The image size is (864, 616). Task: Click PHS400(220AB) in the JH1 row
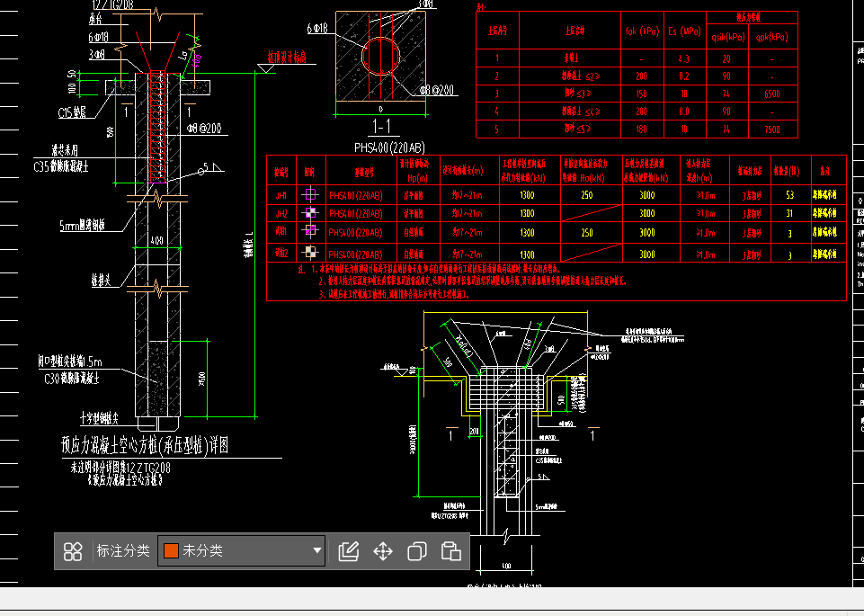(x=355, y=195)
